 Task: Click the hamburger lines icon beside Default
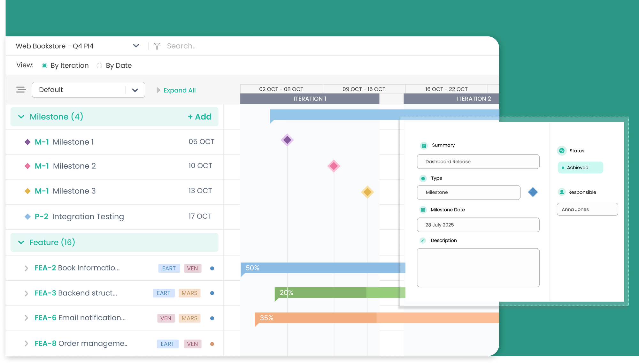tap(21, 90)
